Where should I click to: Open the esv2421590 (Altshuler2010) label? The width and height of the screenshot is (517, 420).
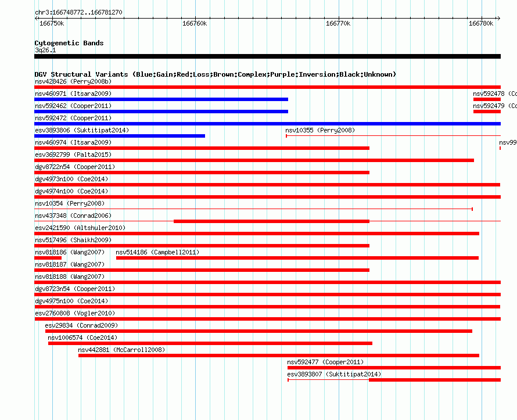coord(80,228)
